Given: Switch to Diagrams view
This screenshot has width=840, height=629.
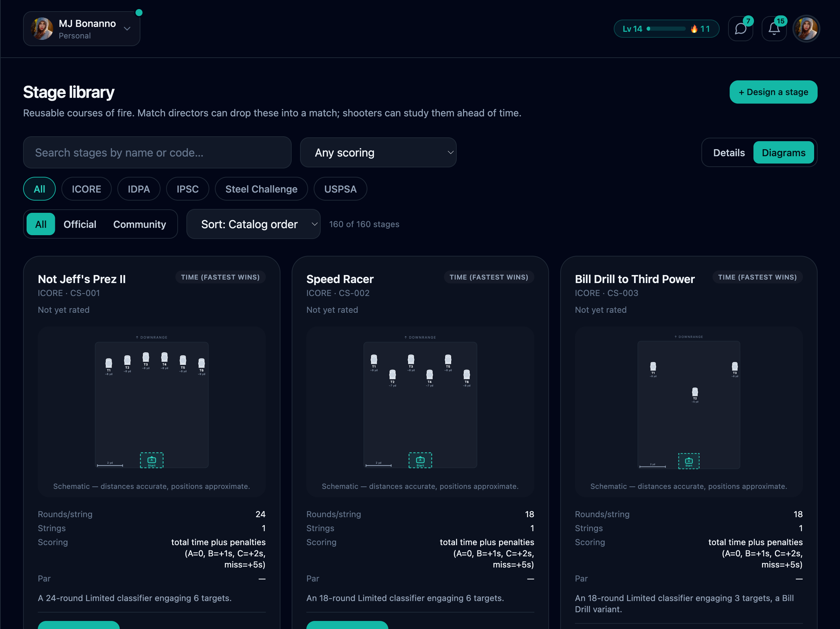Looking at the screenshot, I should click(783, 152).
